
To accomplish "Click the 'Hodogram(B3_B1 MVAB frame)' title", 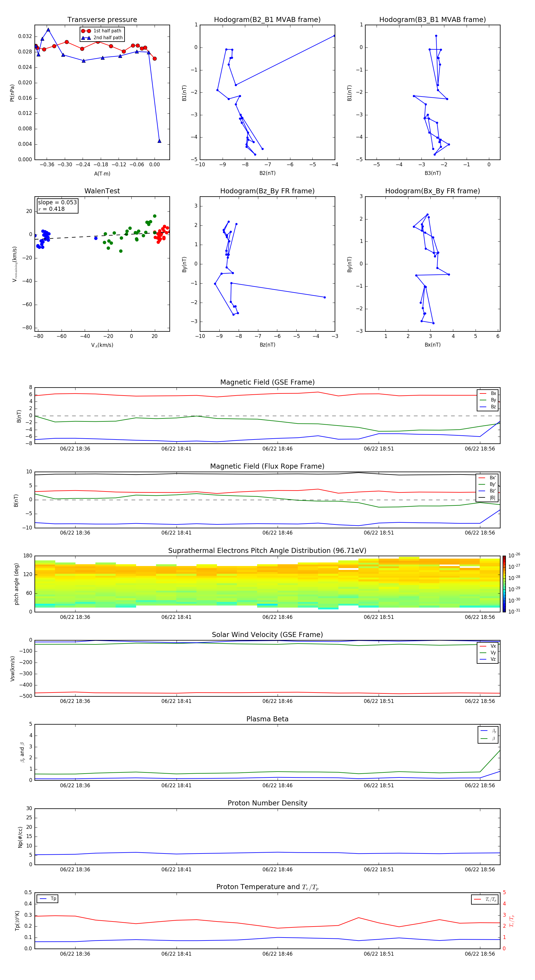I will 432,20.
